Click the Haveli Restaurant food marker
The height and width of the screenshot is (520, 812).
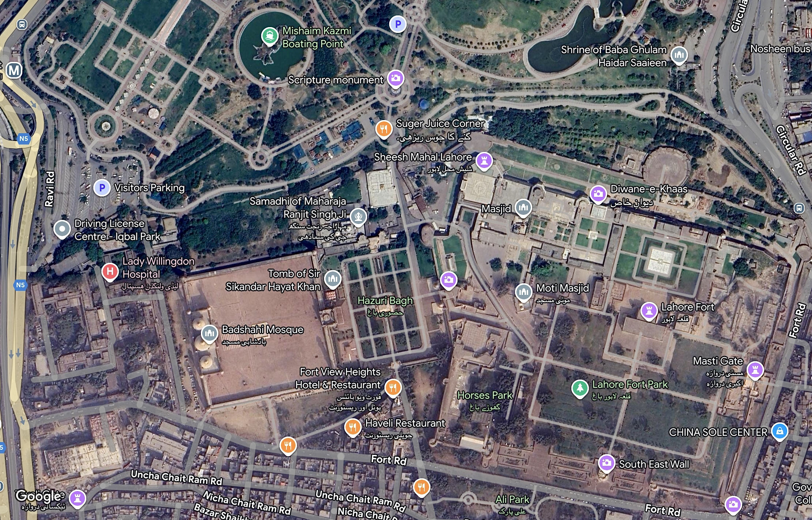353,427
